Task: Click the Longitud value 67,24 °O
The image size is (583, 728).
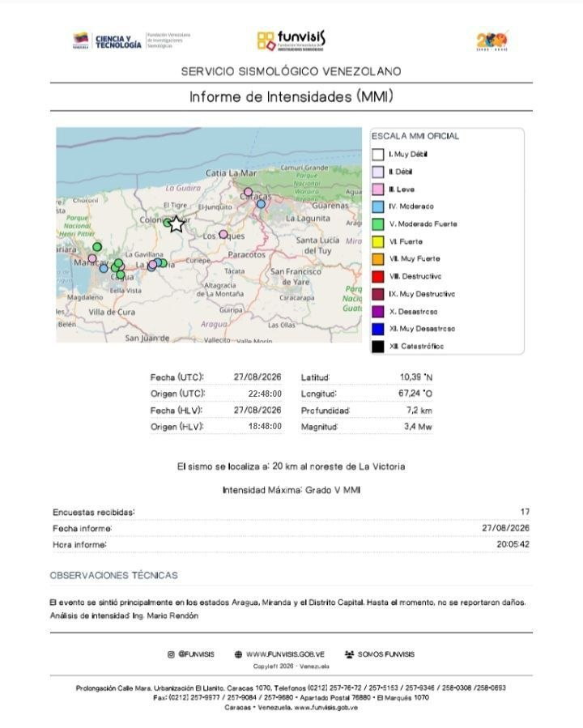Action: pos(415,394)
